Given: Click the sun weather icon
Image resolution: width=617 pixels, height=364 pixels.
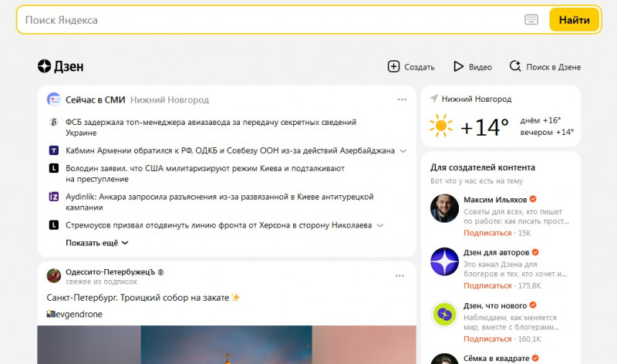Looking at the screenshot, I should tap(441, 126).
